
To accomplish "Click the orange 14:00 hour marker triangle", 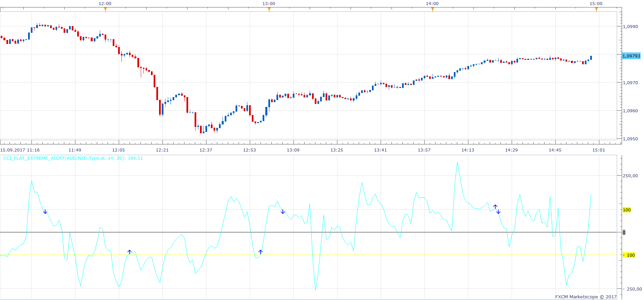I will [432, 9].
